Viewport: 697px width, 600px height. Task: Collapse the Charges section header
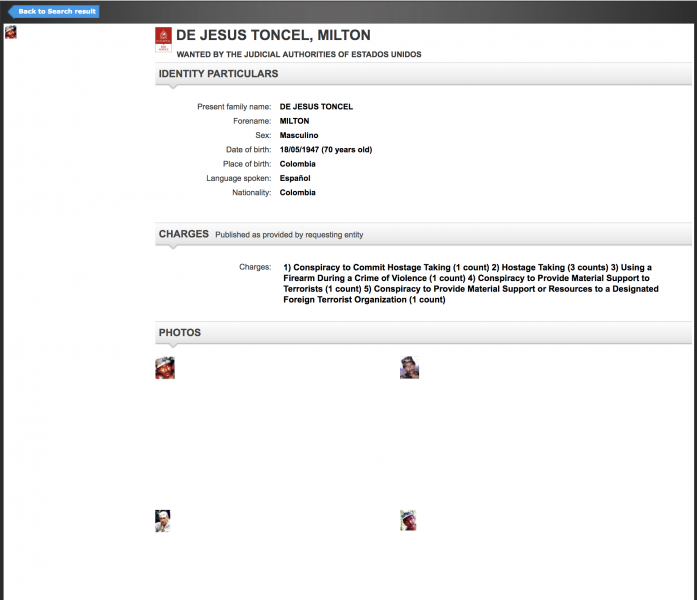coord(184,234)
